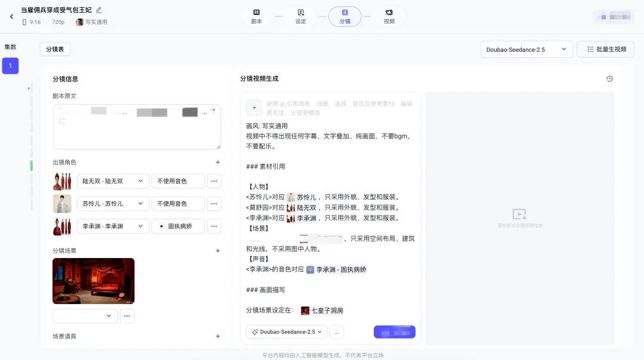Edit the project title with pencil icon
Screen dimensions: 644x360
pos(99,10)
